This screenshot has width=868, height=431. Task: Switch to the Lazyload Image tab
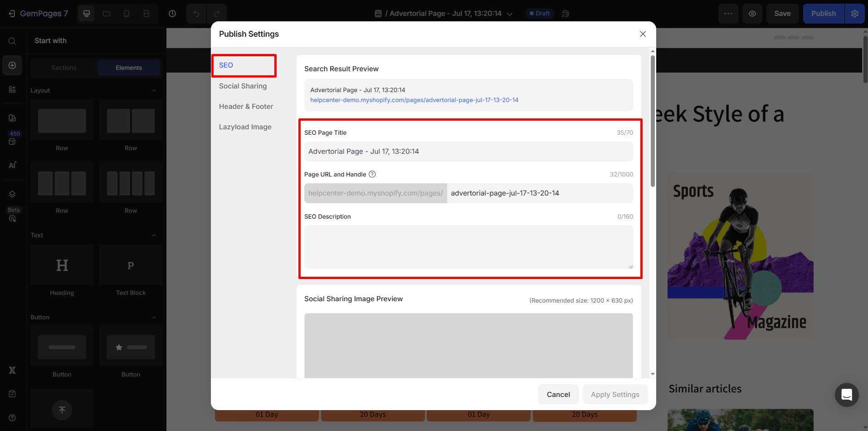245,127
